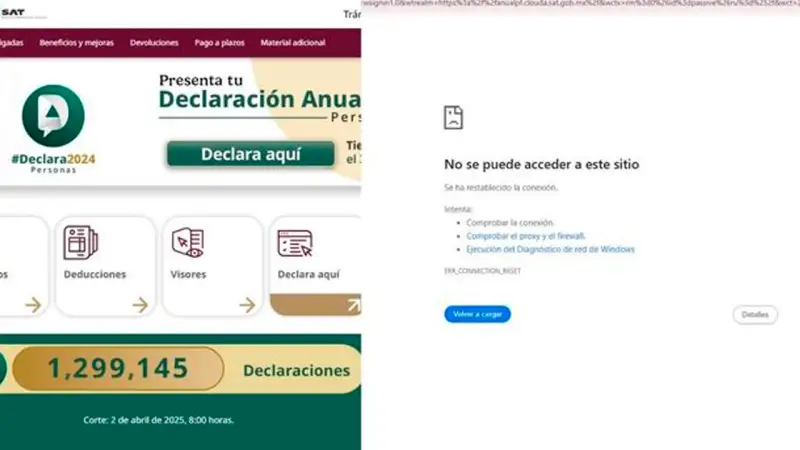Click the Deducciones card icon
This screenshot has height=450, width=800.
coord(80,242)
